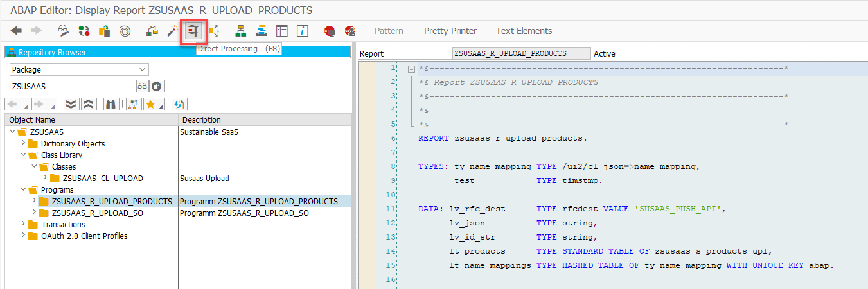Click the superior object hierarchy-arrow icon

click(134, 104)
